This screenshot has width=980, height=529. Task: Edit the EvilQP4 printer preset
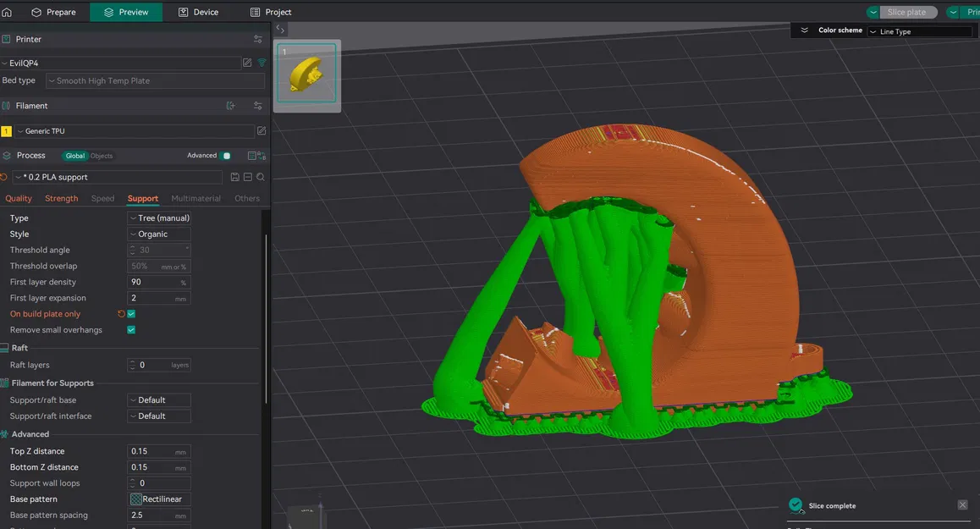point(247,63)
